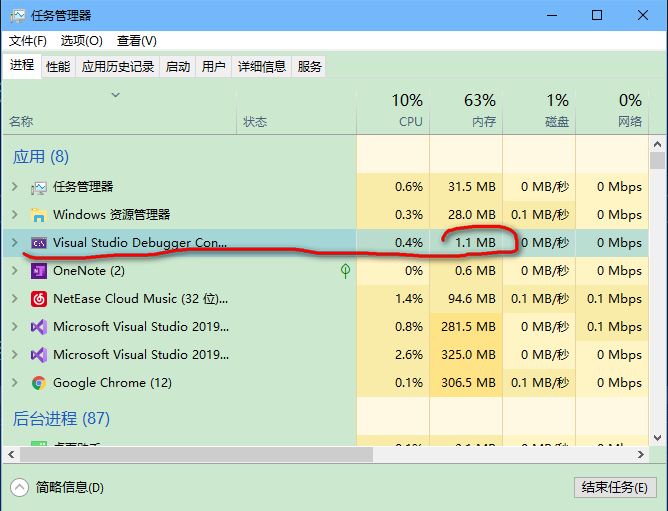668x511 pixels.
Task: Click the 结束任务(E) button
Action: coord(615,487)
